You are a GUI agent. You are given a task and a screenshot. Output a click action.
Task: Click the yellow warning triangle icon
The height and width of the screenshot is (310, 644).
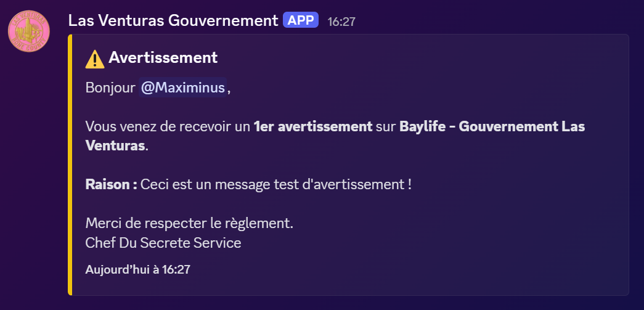point(95,59)
